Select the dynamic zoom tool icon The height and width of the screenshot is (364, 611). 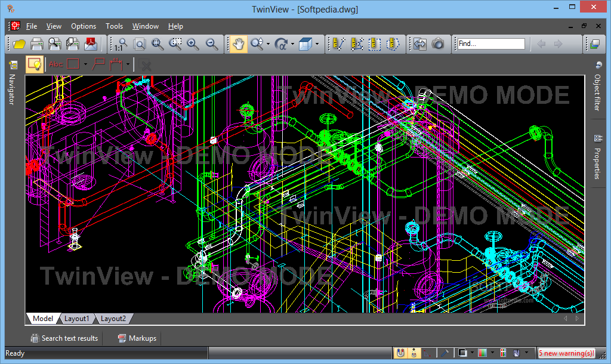pyautogui.click(x=257, y=44)
